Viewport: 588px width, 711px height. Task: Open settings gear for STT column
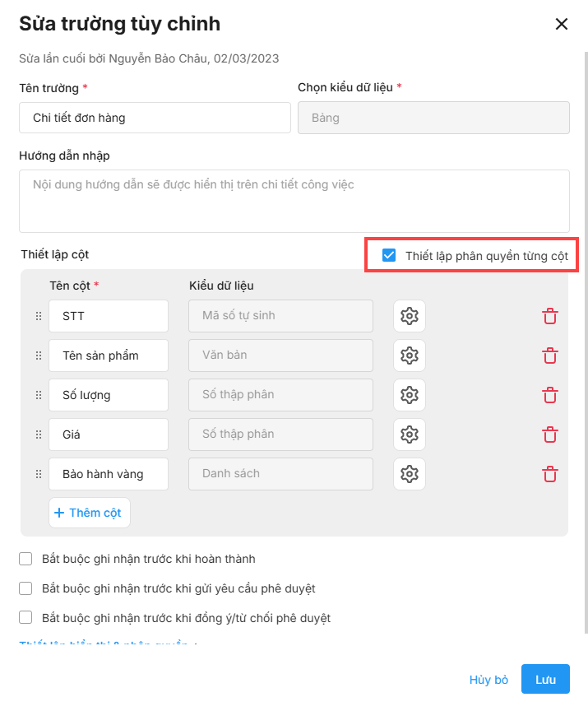coord(410,316)
